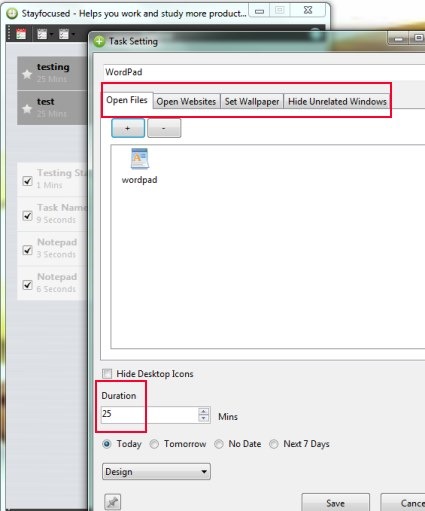Screen dimensions: 425x511
Task: Switch to the Hide Unrelated Windows tab
Action: point(337,101)
